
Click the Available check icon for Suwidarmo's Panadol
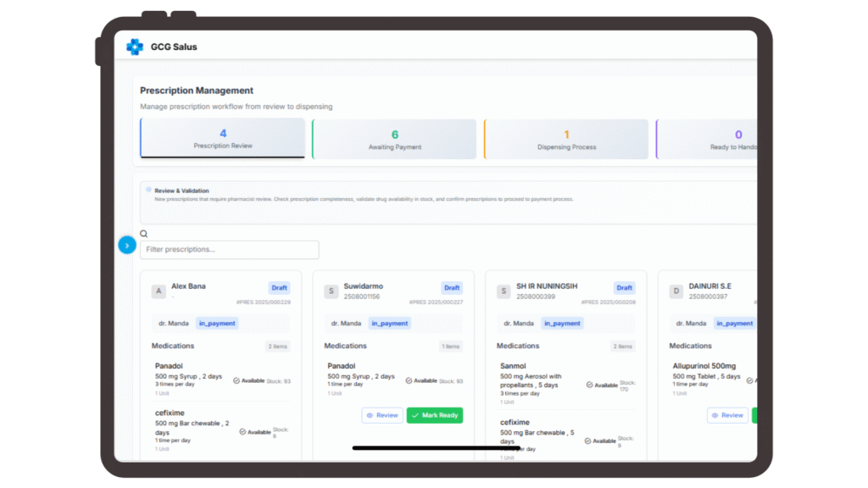tap(409, 381)
